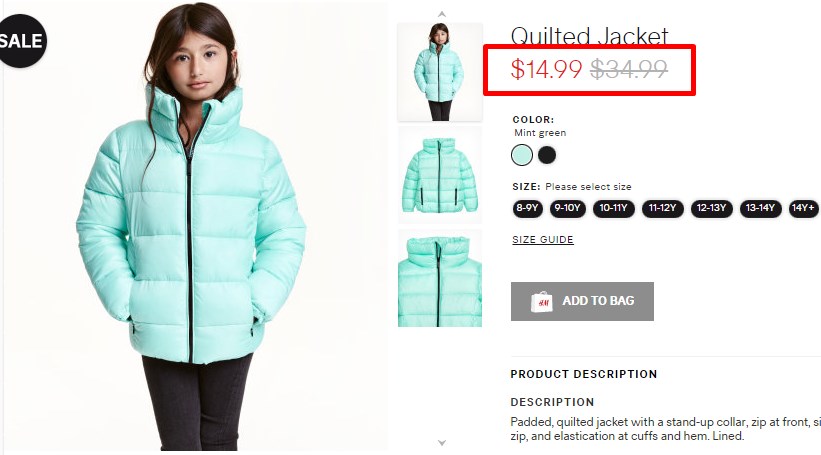Click the thumbnail gallery down arrow
The width and height of the screenshot is (821, 455).
point(442,443)
